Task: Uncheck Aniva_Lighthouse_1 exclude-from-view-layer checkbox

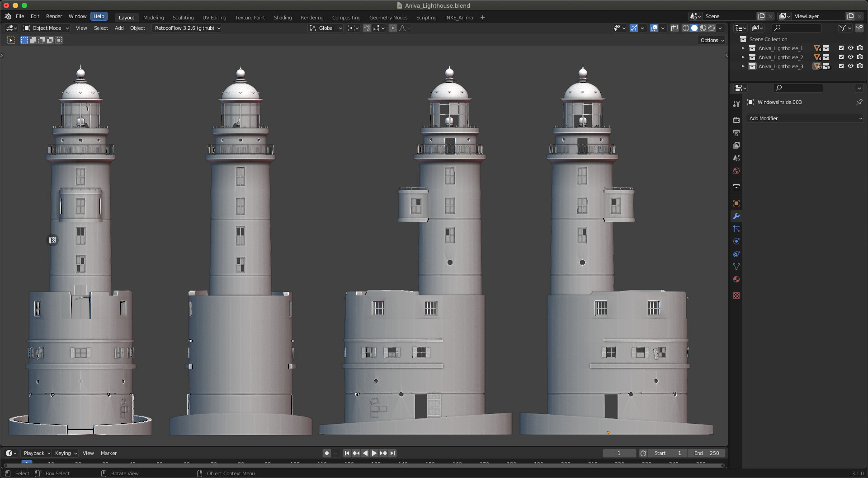Action: click(x=841, y=48)
